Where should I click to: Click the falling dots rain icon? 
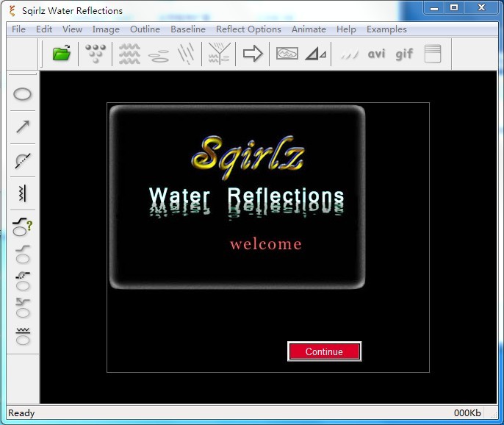tap(96, 54)
